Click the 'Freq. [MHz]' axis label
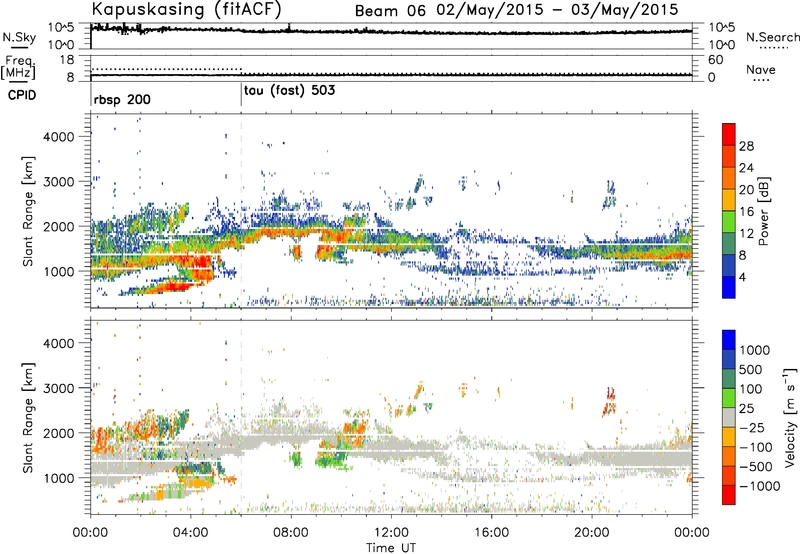 pos(18,67)
